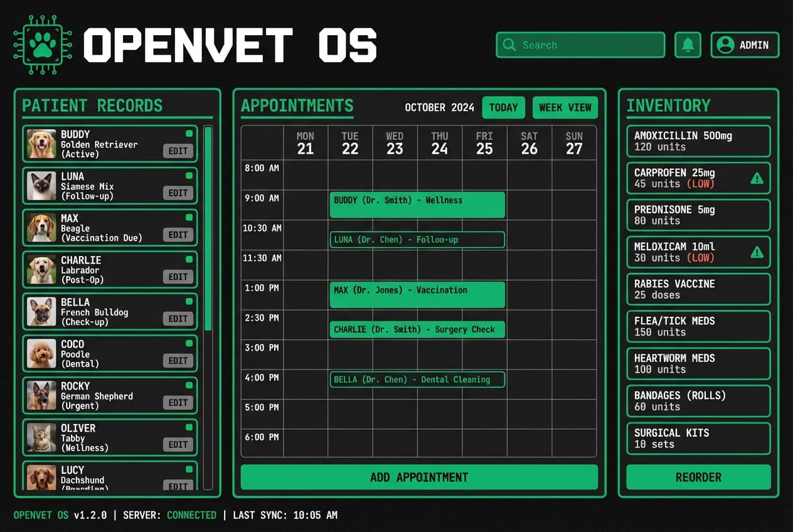Open the WEEK VIEW tab
This screenshot has width=793, height=532.
click(565, 107)
